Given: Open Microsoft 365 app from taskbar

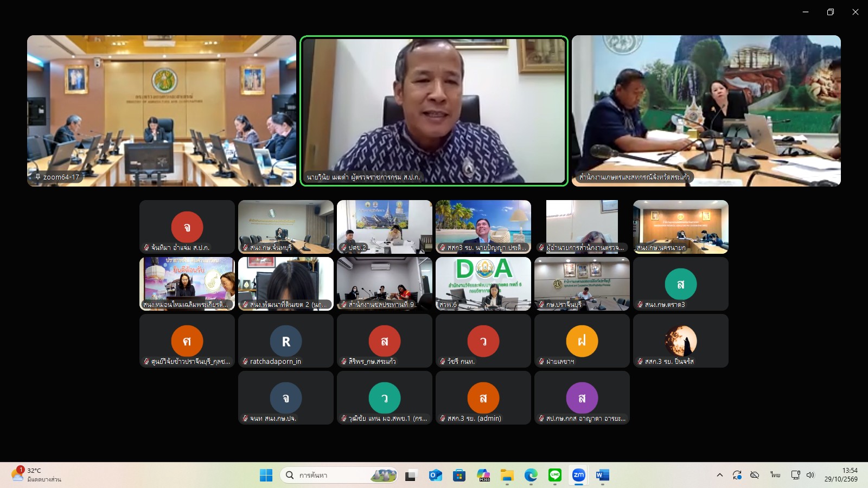Looking at the screenshot, I should click(x=483, y=476).
